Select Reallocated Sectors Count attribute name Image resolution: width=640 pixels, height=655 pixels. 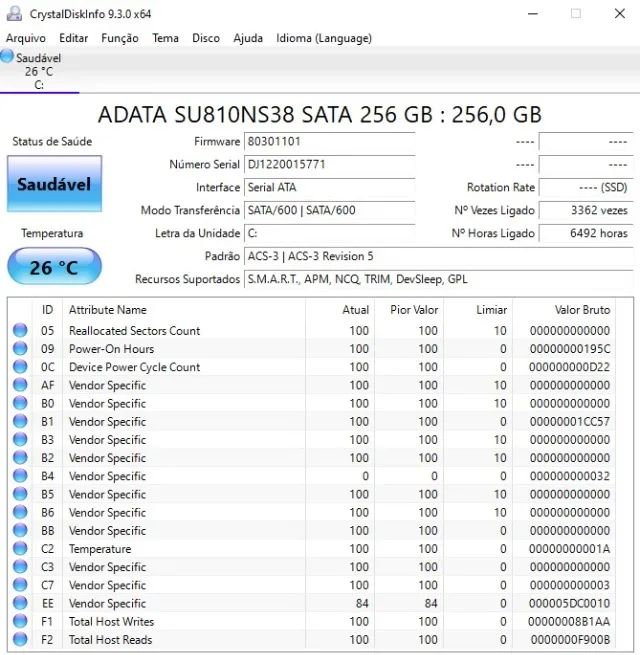click(135, 331)
